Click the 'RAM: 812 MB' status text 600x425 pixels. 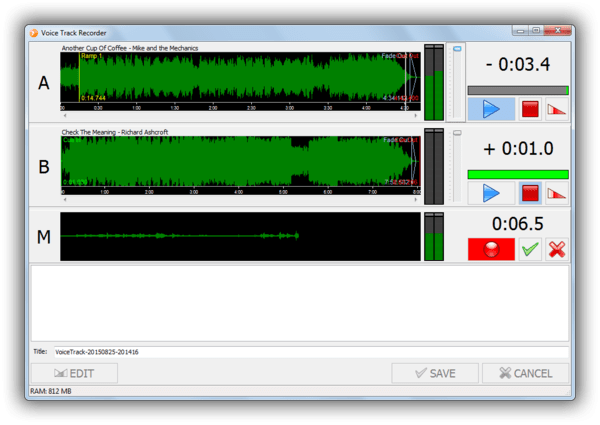coord(51,391)
